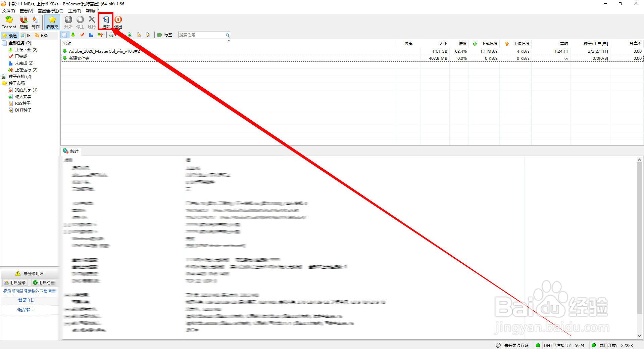644x349 pixels.
Task: Open the 彗星论坛 link
Action: point(26,301)
